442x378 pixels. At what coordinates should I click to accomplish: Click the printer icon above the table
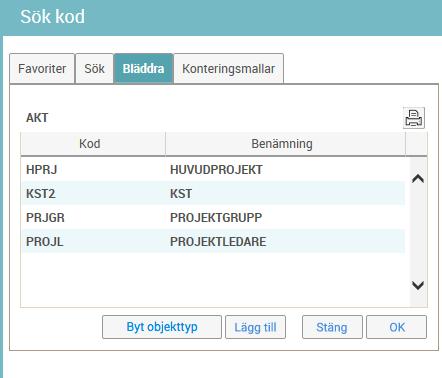pos(414,118)
